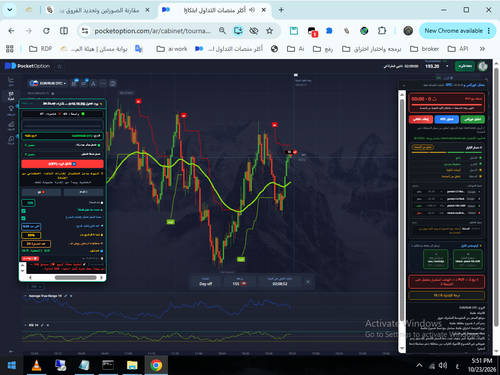The image size is (500, 375).
Task: Click the red progress bar under 00:00 timer
Action: (x=447, y=105)
